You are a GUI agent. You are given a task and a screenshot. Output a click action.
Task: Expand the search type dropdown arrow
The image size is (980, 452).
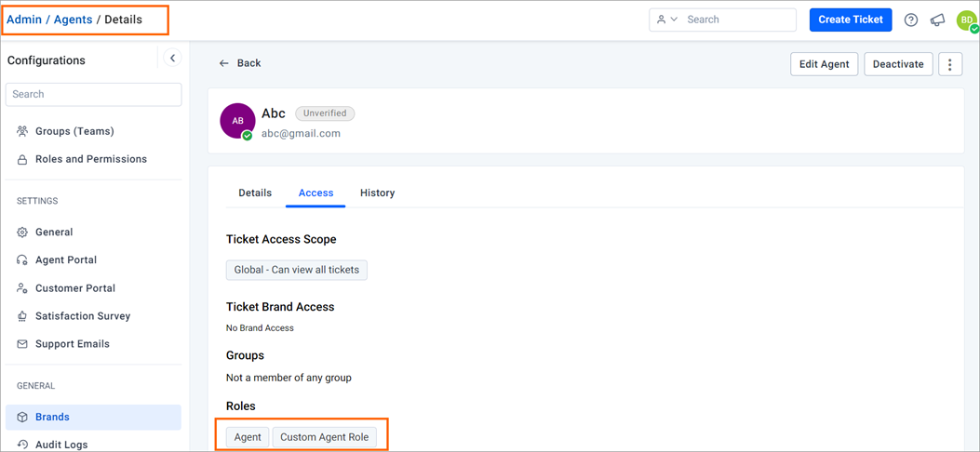tap(674, 20)
